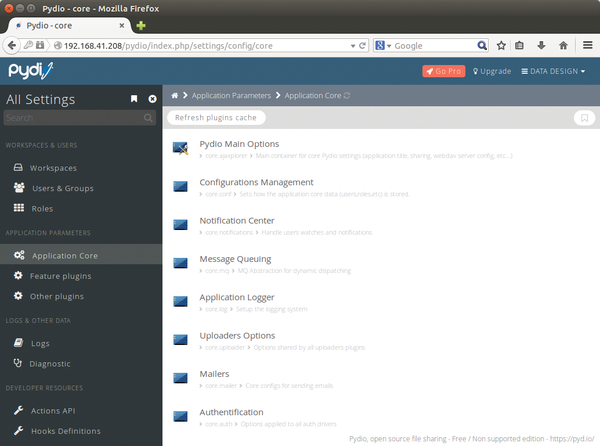This screenshot has width=600, height=446.
Task: Click the Configurations Management icon
Action: point(180,186)
